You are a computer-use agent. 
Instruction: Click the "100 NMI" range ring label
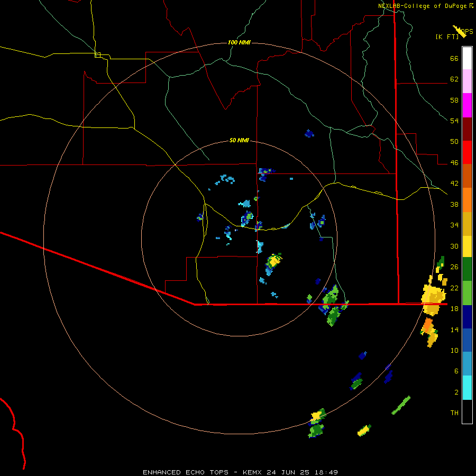(239, 42)
